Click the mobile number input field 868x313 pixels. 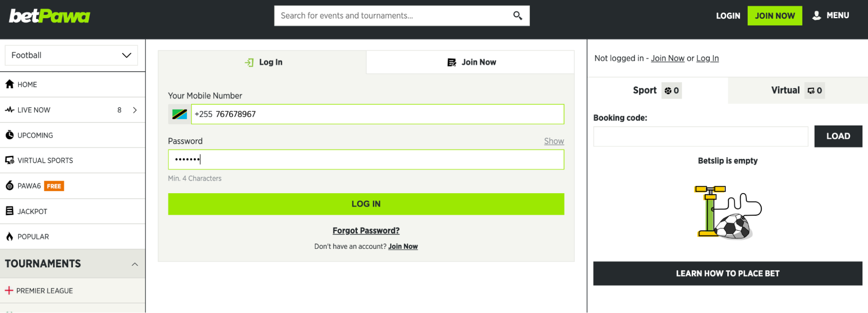click(x=378, y=114)
